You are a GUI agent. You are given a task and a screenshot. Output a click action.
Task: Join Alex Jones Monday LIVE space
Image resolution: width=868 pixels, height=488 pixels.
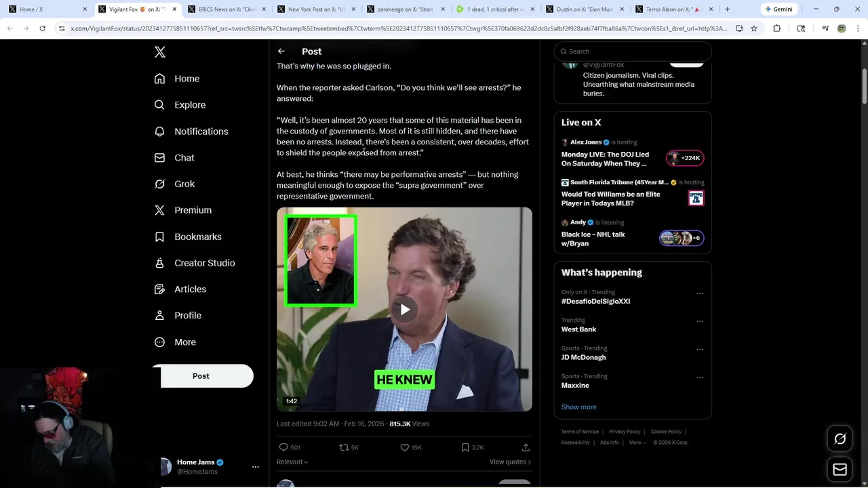605,159
